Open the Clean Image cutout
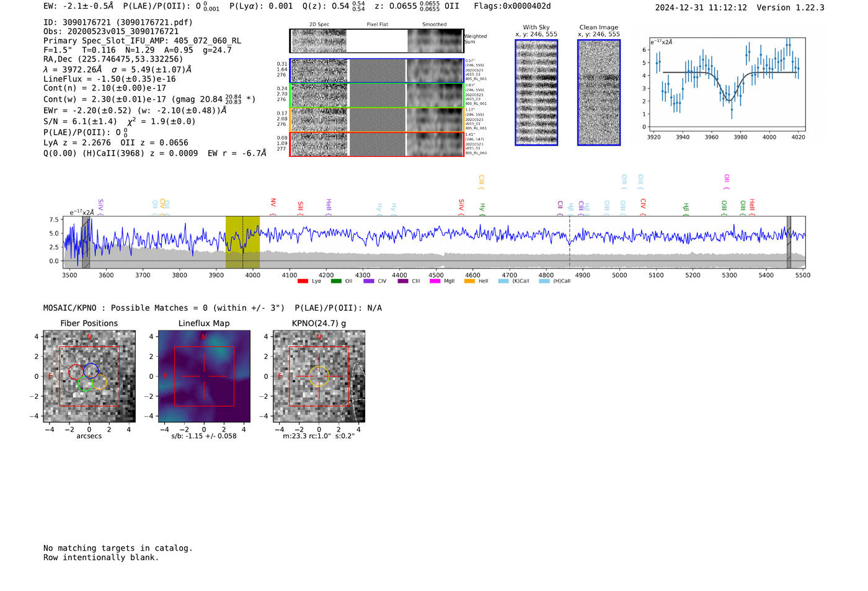The height and width of the screenshot is (591, 868). point(599,92)
